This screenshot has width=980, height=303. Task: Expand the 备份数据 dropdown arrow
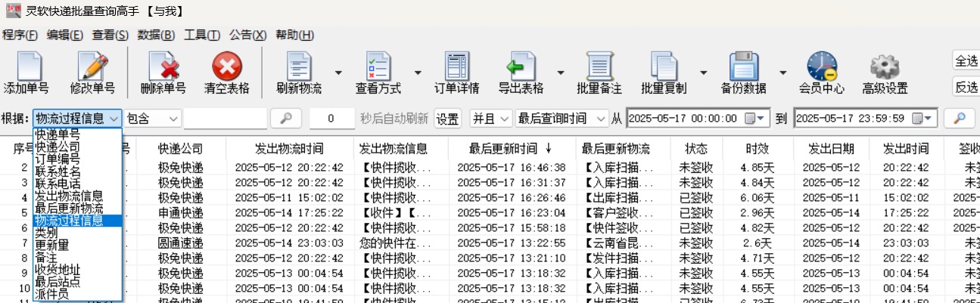point(783,73)
